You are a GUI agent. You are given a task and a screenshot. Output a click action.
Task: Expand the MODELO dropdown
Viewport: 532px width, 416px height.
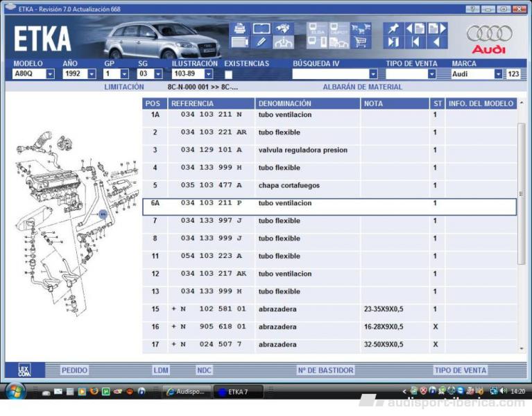[50, 73]
